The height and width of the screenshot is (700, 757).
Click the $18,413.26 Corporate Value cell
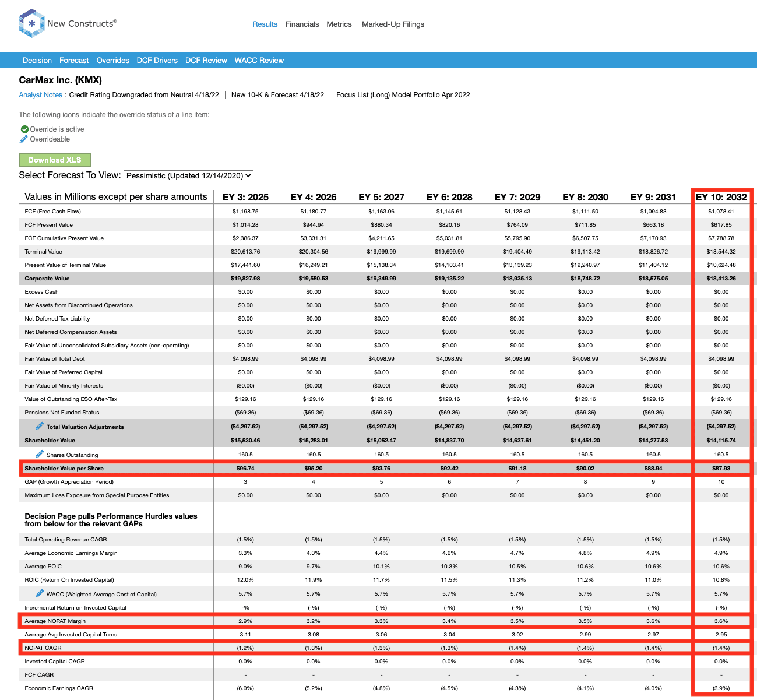point(721,279)
